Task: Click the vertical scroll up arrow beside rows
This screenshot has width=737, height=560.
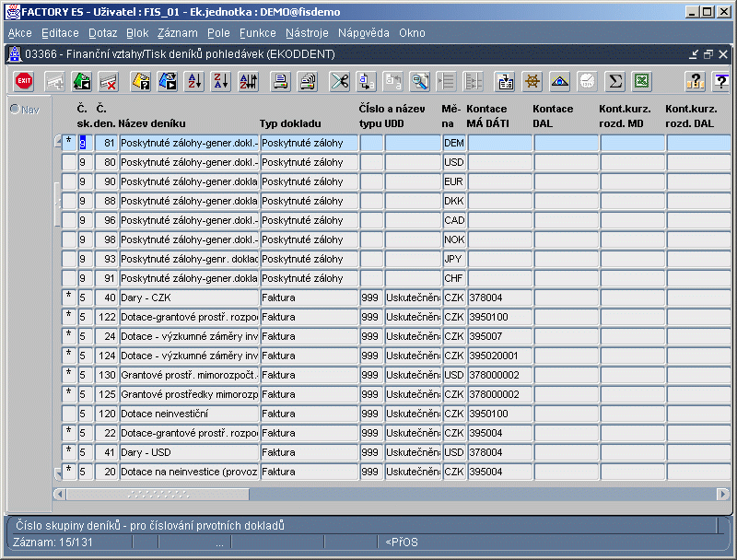Action: pos(58,141)
